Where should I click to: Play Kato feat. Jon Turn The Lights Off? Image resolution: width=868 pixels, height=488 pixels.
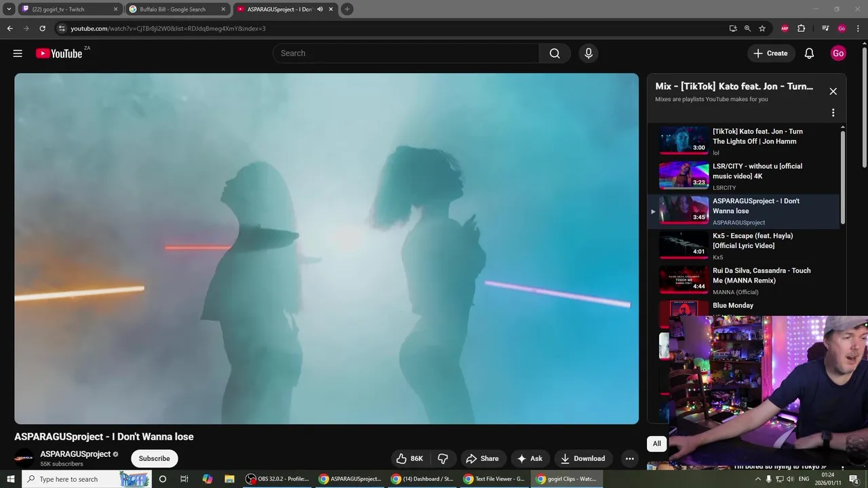pyautogui.click(x=743, y=141)
